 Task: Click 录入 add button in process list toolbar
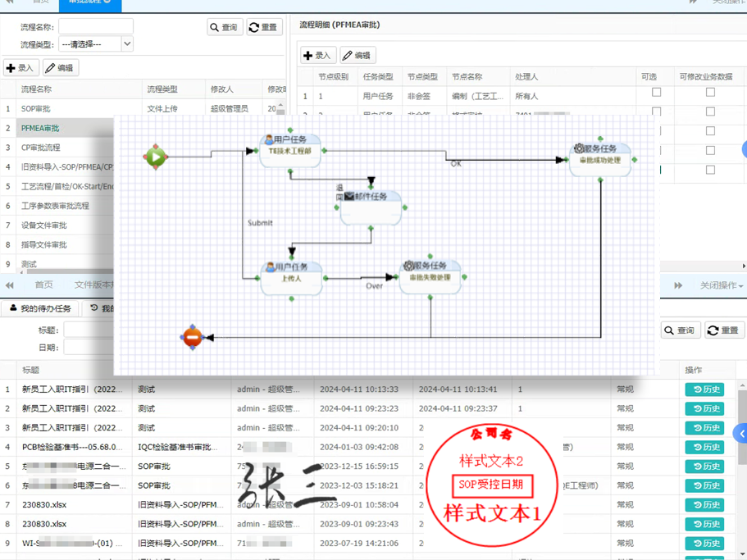click(x=21, y=67)
